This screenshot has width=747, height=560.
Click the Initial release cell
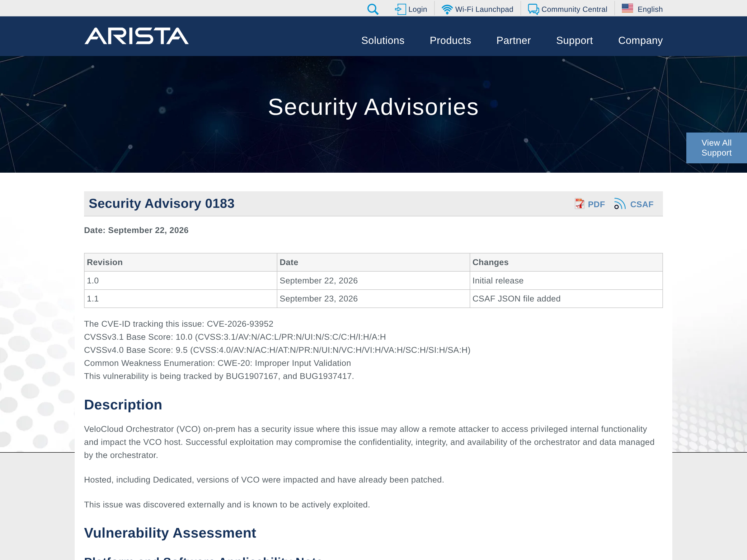point(566,281)
